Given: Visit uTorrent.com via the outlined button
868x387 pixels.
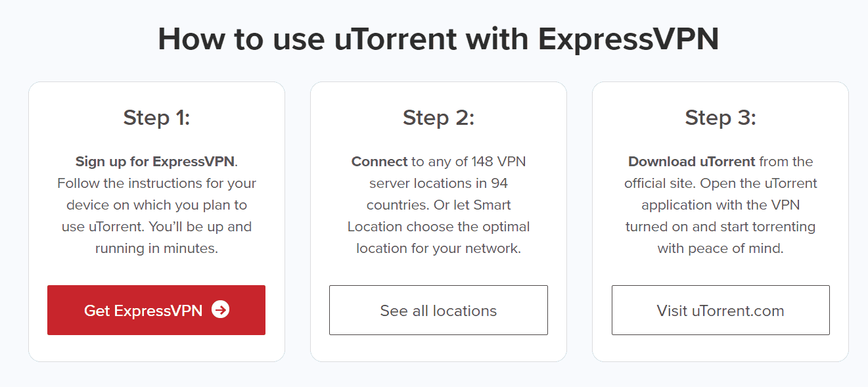Looking at the screenshot, I should [x=720, y=310].
